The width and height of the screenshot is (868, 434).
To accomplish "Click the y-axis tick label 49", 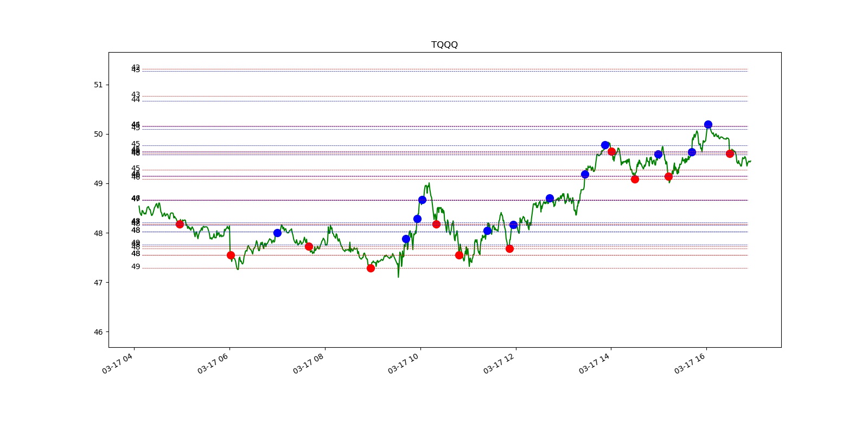I will pos(98,183).
